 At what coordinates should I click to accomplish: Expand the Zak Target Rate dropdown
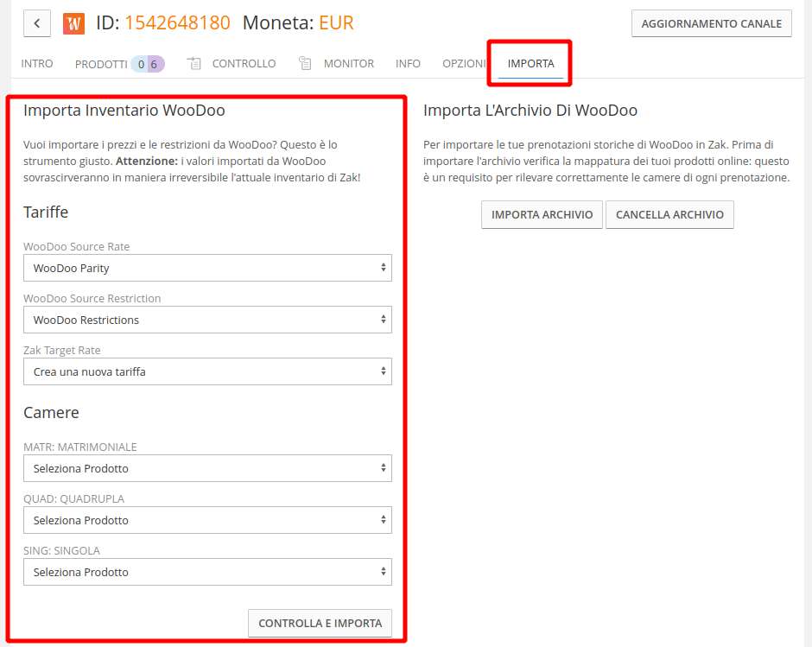point(207,371)
